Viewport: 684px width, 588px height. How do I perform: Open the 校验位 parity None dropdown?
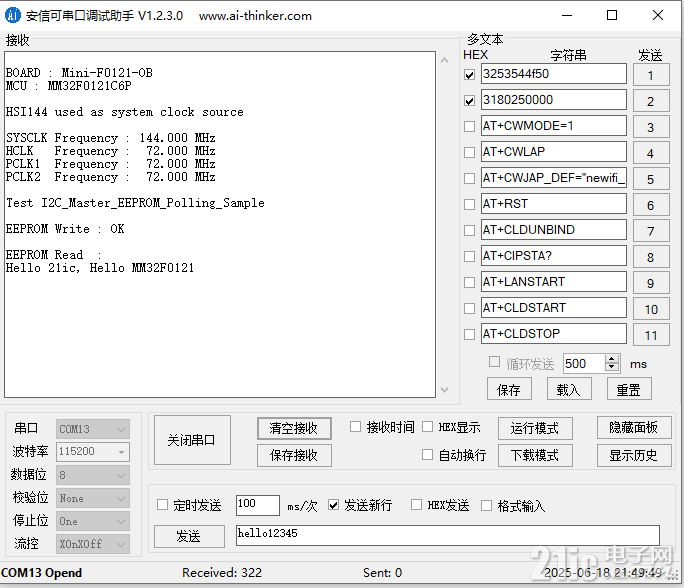(x=92, y=498)
